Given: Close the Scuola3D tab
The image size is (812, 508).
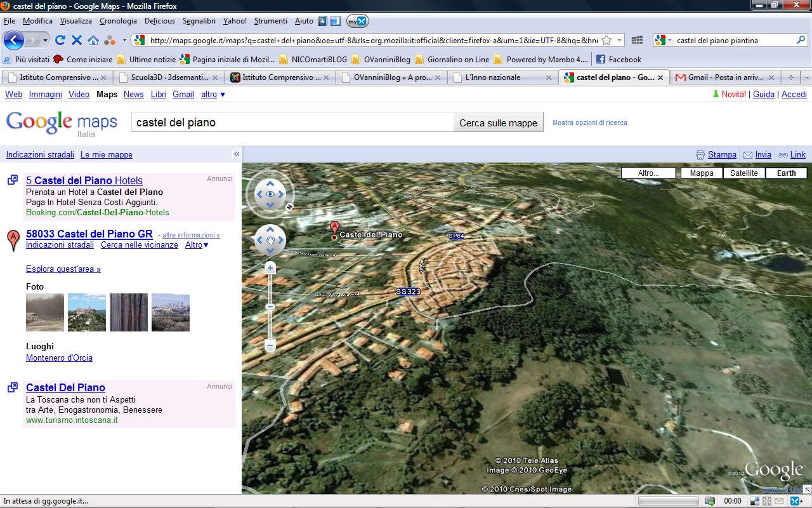Looking at the screenshot, I should [214, 77].
